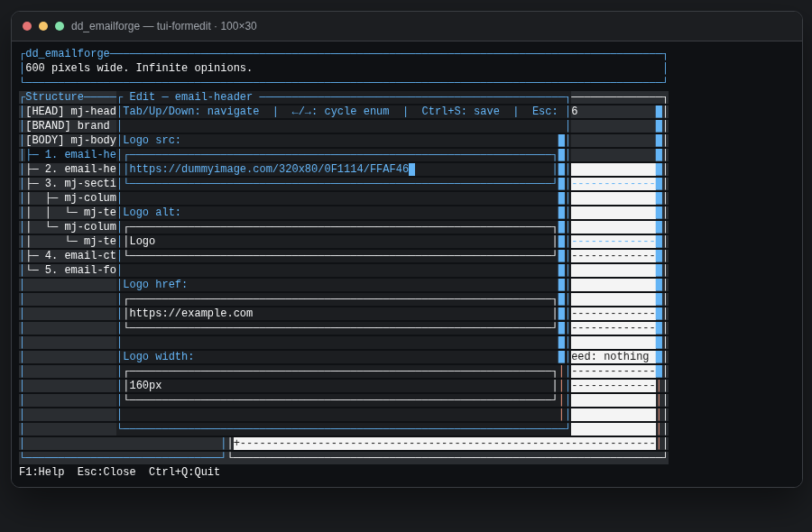The height and width of the screenshot is (532, 812).
Task: Select tree node 1. email-he
Action: pos(71,155)
